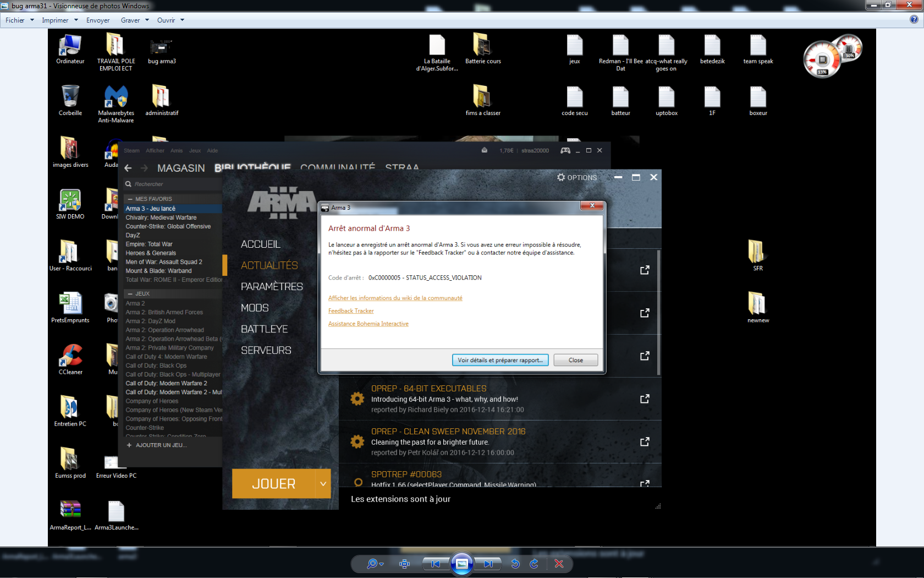Click SPOTREP #00063 headline
Viewport: 924px width, 578px height.
(x=406, y=475)
